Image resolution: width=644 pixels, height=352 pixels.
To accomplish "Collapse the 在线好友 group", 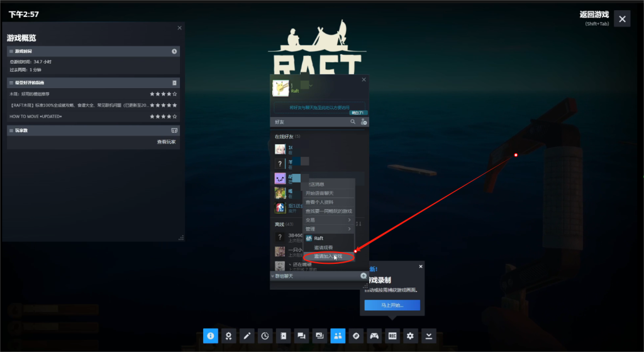I will (x=287, y=137).
